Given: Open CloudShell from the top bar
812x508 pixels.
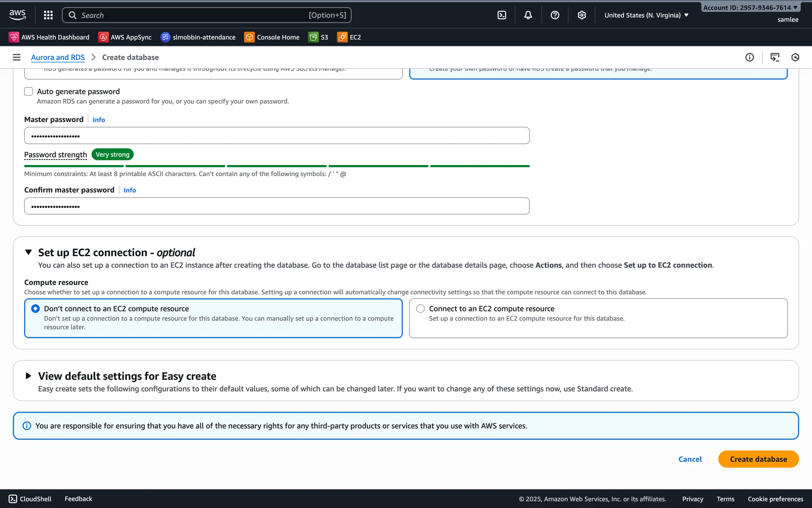Looking at the screenshot, I should 502,15.
